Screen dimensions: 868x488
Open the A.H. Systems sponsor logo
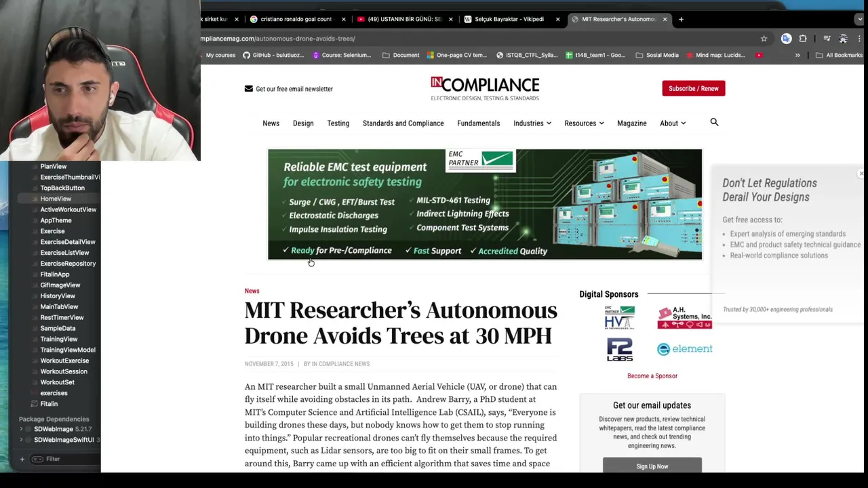tap(684, 318)
